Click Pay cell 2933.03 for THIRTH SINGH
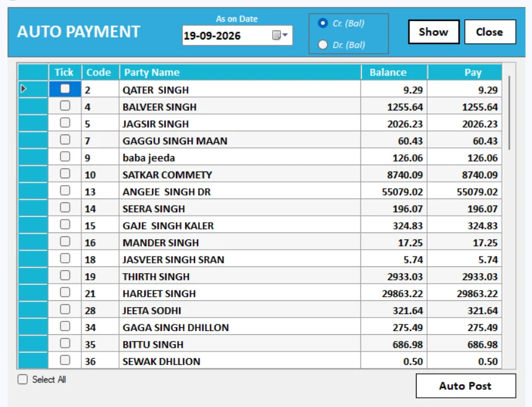 pos(465,276)
